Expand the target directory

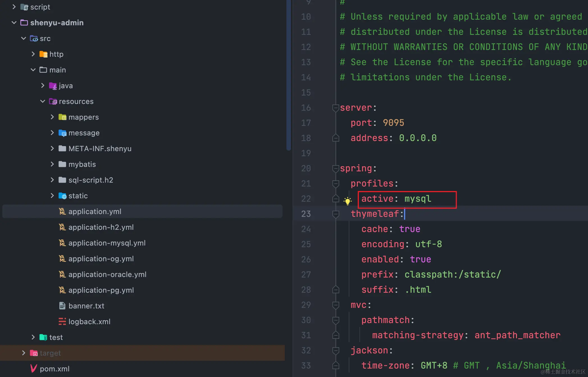24,353
